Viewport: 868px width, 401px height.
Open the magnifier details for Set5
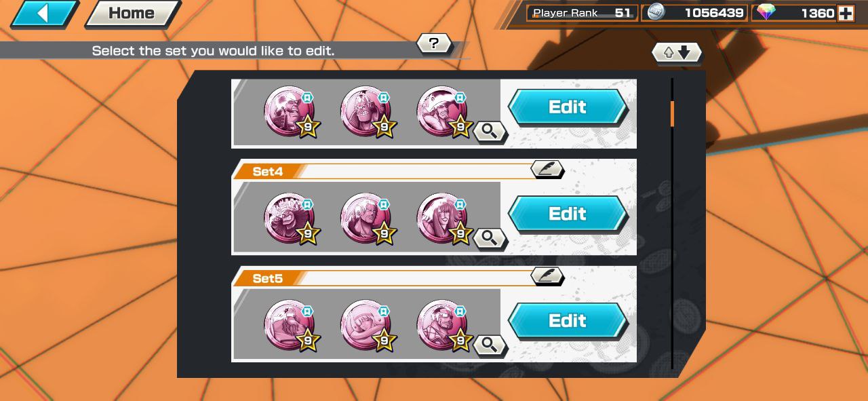490,345
